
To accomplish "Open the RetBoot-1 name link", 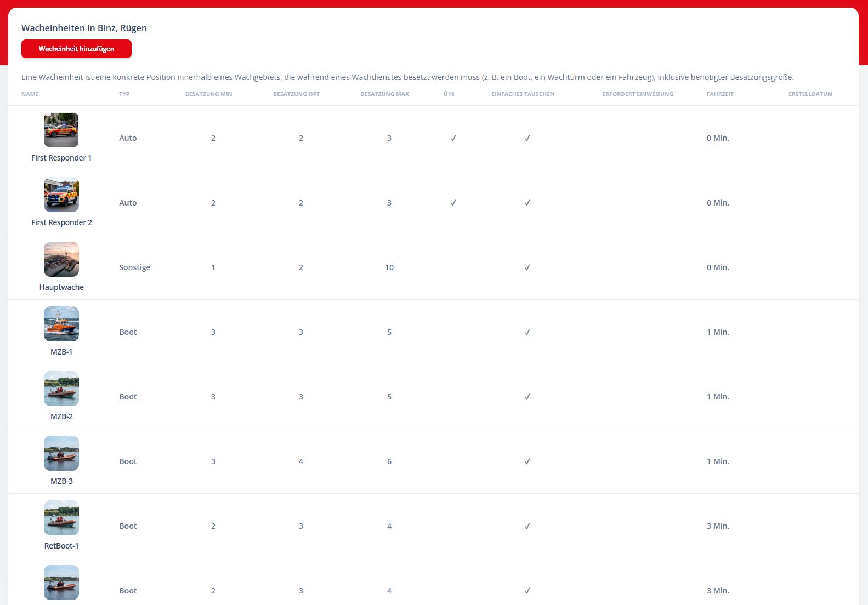I will pyautogui.click(x=61, y=546).
